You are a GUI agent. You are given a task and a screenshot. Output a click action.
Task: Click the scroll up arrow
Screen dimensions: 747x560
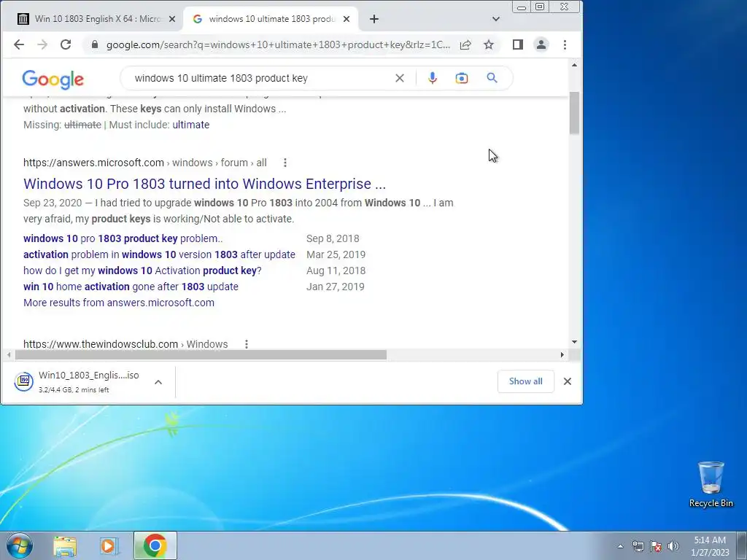point(574,65)
